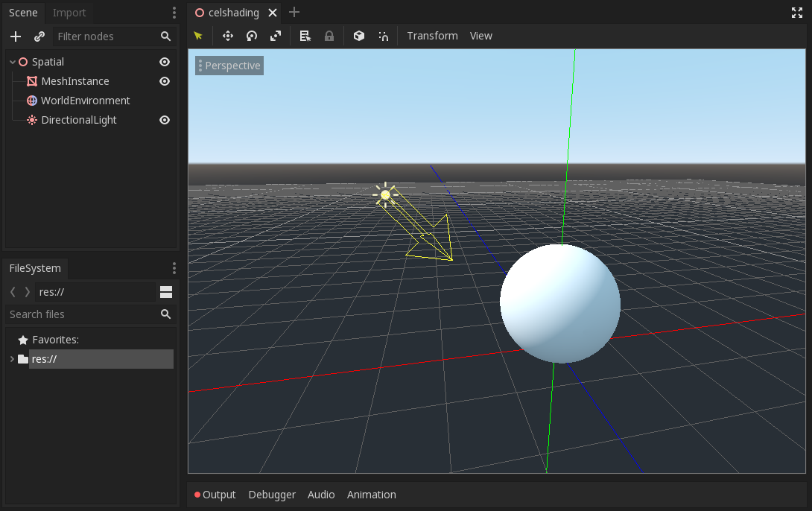Viewport: 812px width, 511px height.
Task: Switch to Rotate mode
Action: [251, 36]
